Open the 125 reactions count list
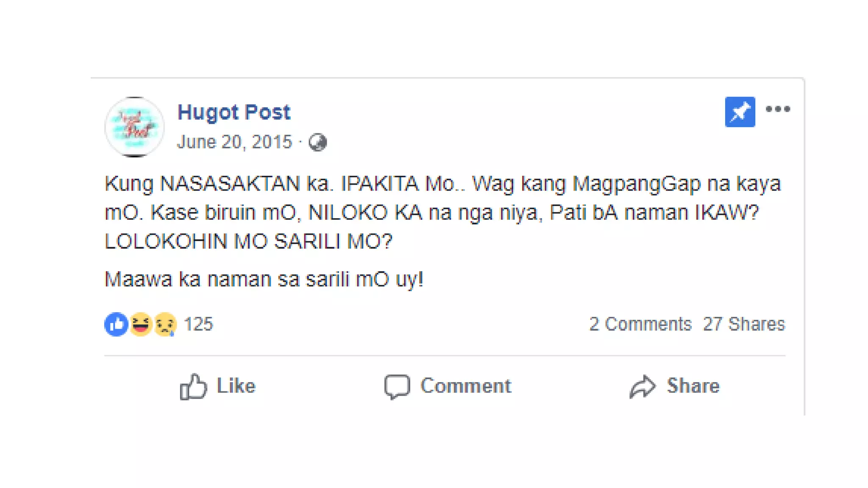 point(198,324)
